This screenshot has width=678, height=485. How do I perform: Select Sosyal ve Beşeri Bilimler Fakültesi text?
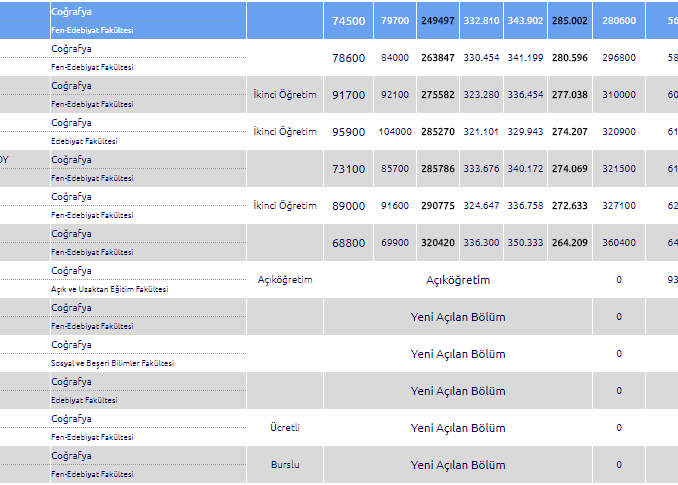point(112,363)
